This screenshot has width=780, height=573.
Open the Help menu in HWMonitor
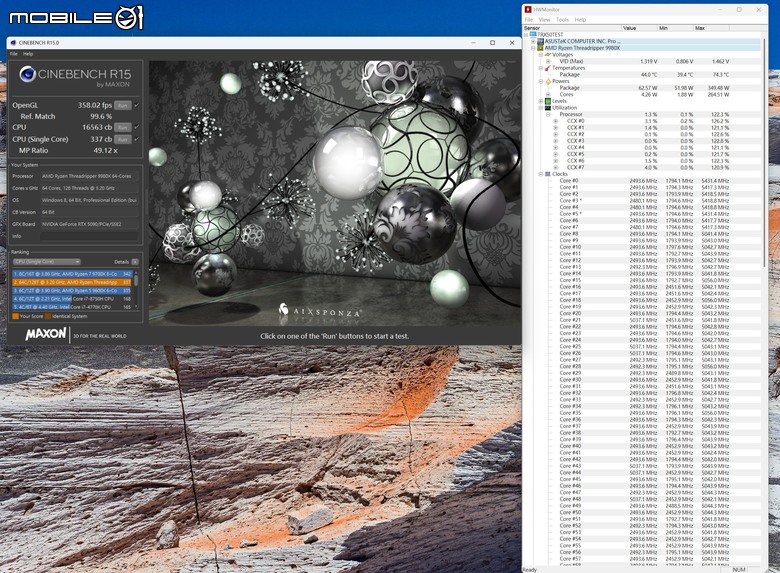point(581,20)
